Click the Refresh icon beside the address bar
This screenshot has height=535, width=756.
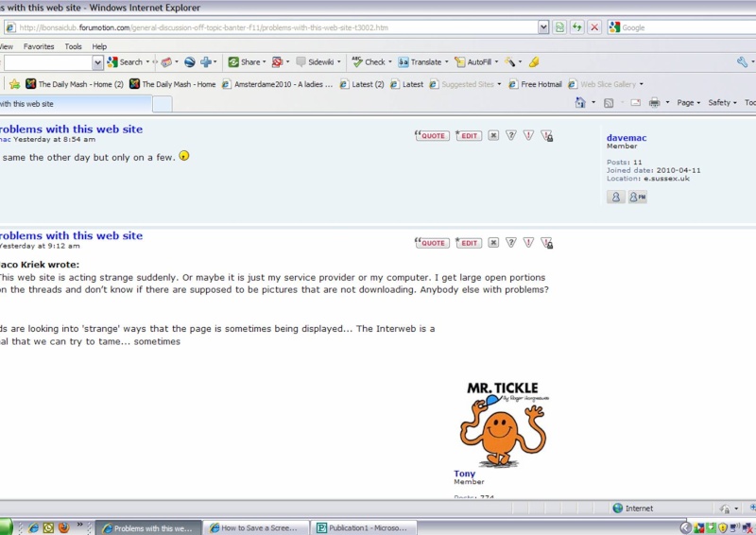click(x=577, y=27)
